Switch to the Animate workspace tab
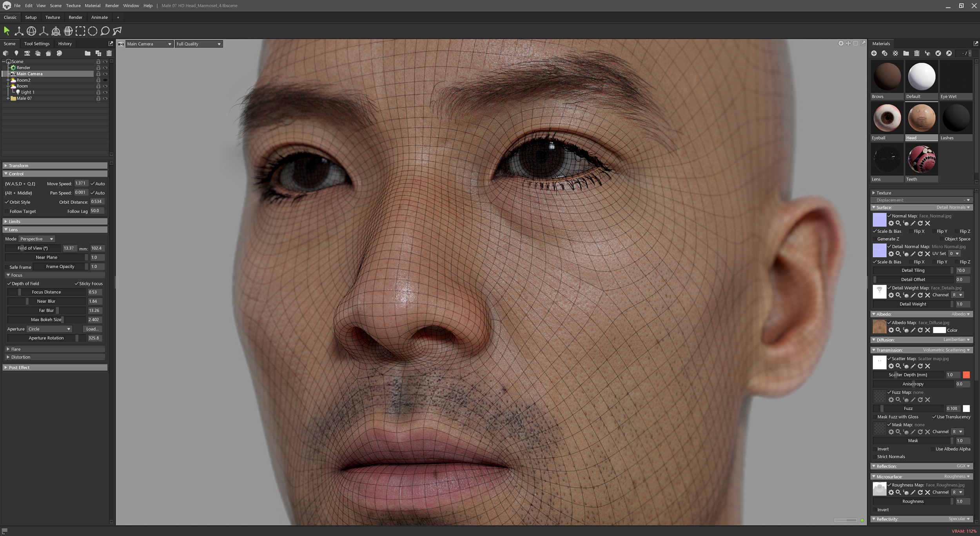980x536 pixels. (100, 17)
